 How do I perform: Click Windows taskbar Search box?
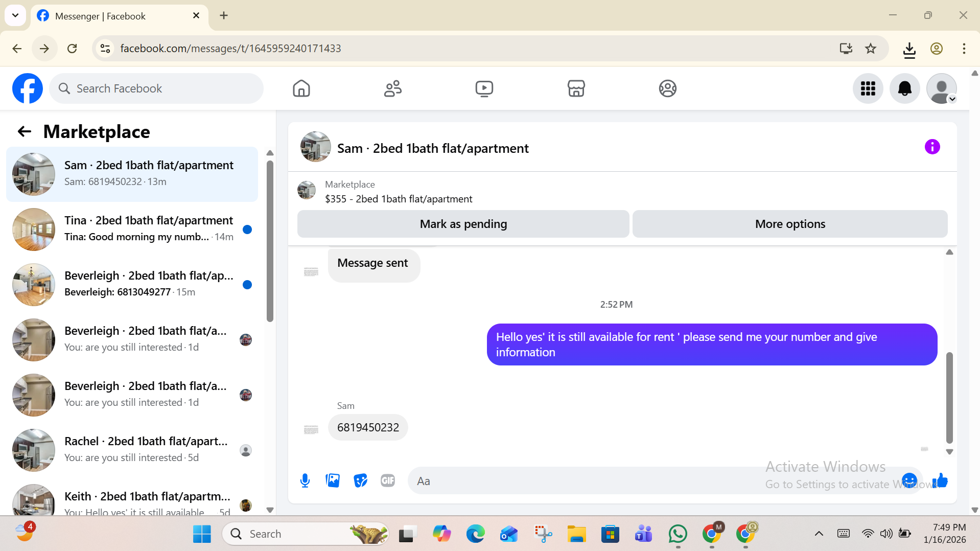[306, 534]
